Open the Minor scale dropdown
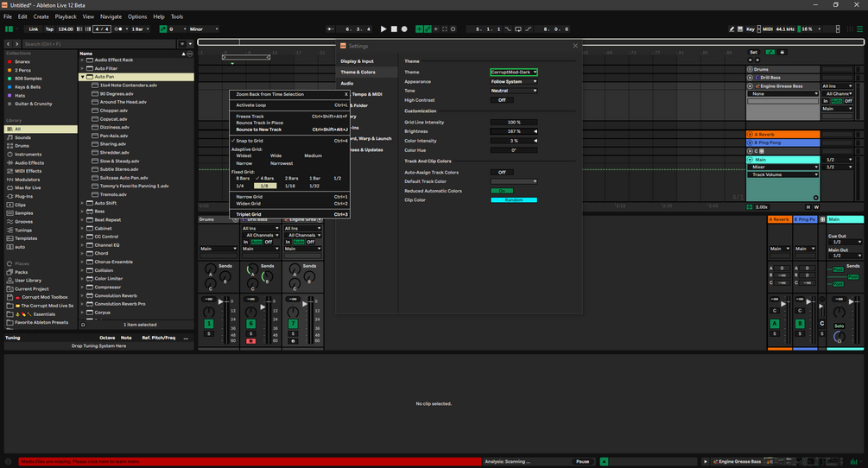This screenshot has height=468, width=868. tap(204, 29)
